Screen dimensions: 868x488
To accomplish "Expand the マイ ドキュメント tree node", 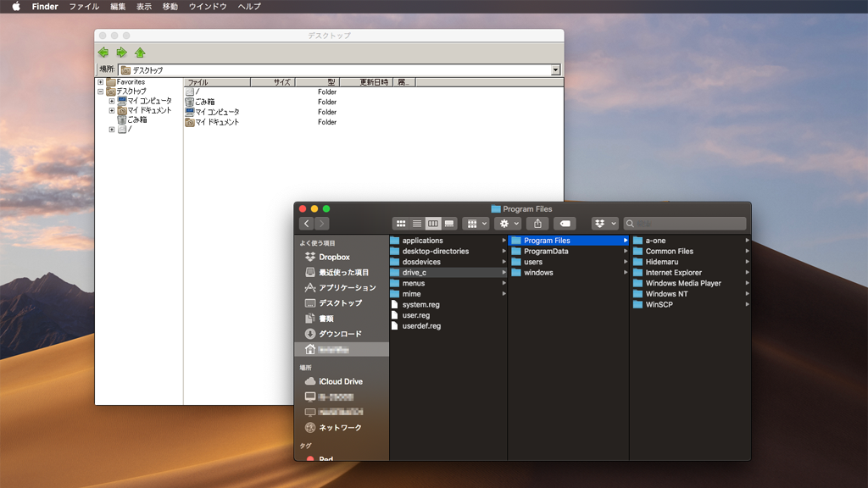I will [112, 110].
